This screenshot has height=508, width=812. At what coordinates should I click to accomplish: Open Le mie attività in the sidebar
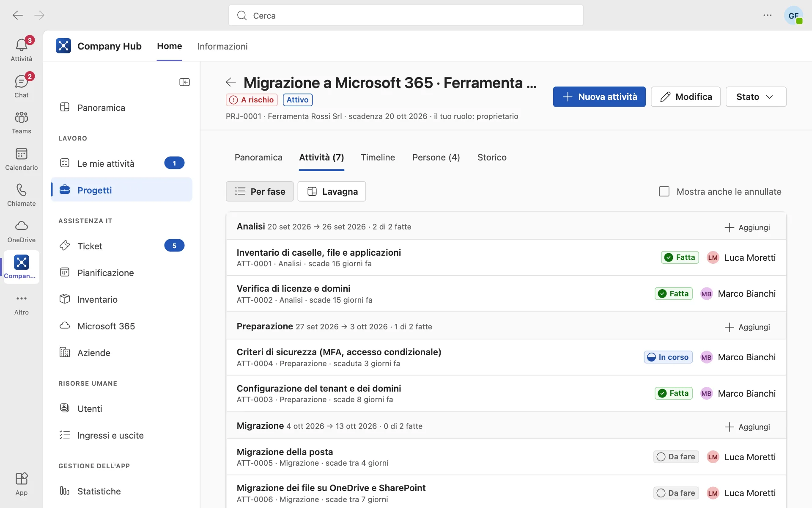point(122,163)
